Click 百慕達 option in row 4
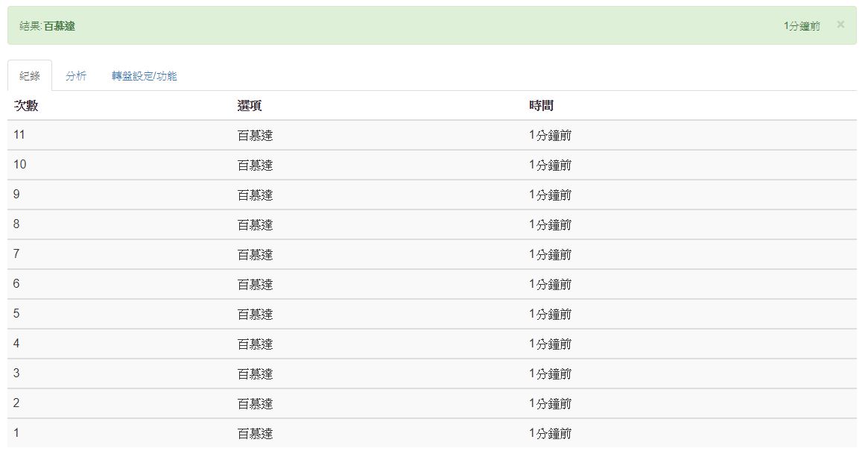The image size is (868, 454). click(x=256, y=344)
